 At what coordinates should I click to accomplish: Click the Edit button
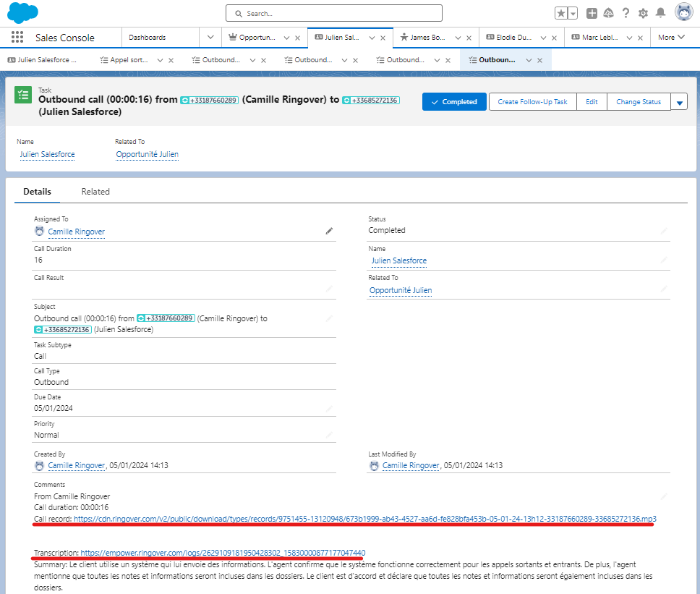coord(592,102)
